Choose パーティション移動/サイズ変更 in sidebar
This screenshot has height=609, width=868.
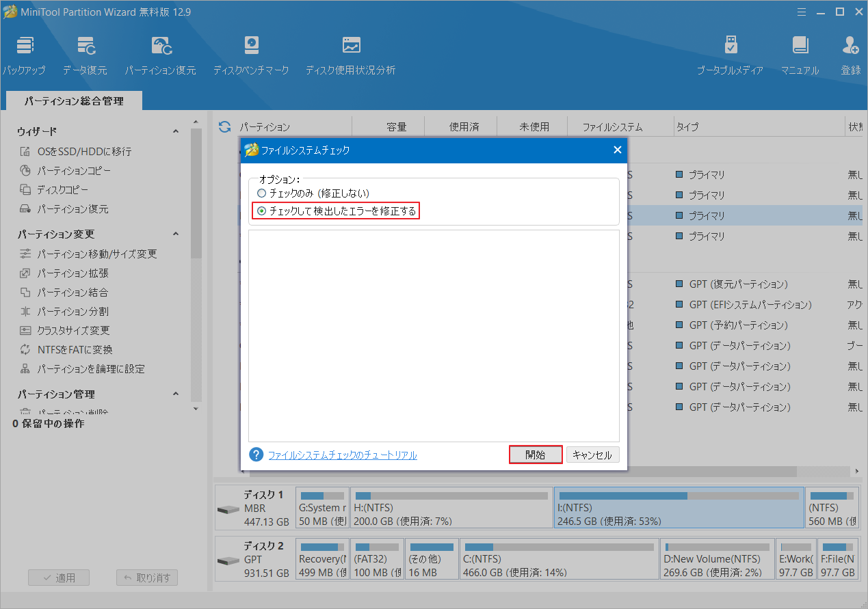[88, 254]
